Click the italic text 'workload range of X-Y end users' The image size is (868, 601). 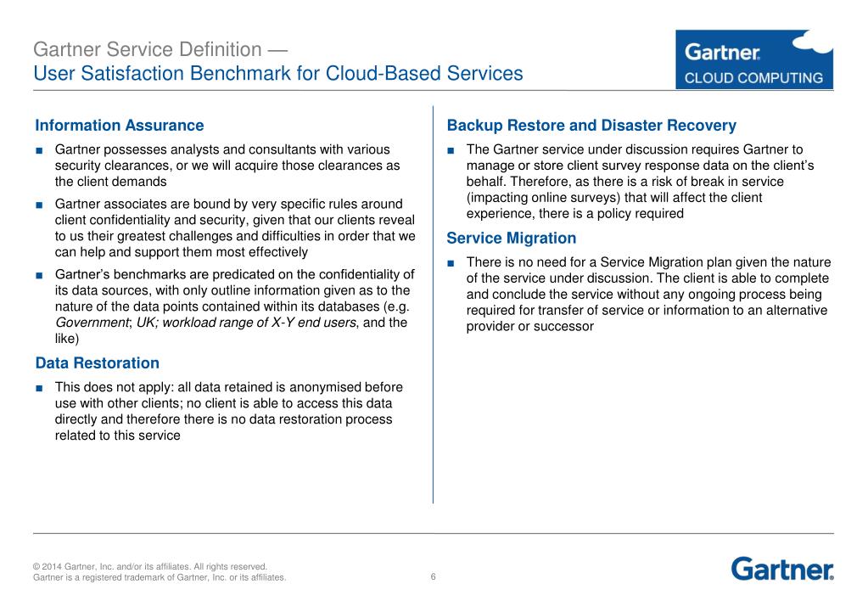[x=259, y=323]
